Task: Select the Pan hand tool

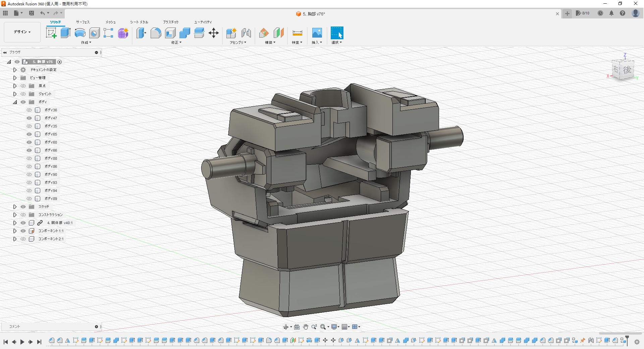Action: point(306,327)
